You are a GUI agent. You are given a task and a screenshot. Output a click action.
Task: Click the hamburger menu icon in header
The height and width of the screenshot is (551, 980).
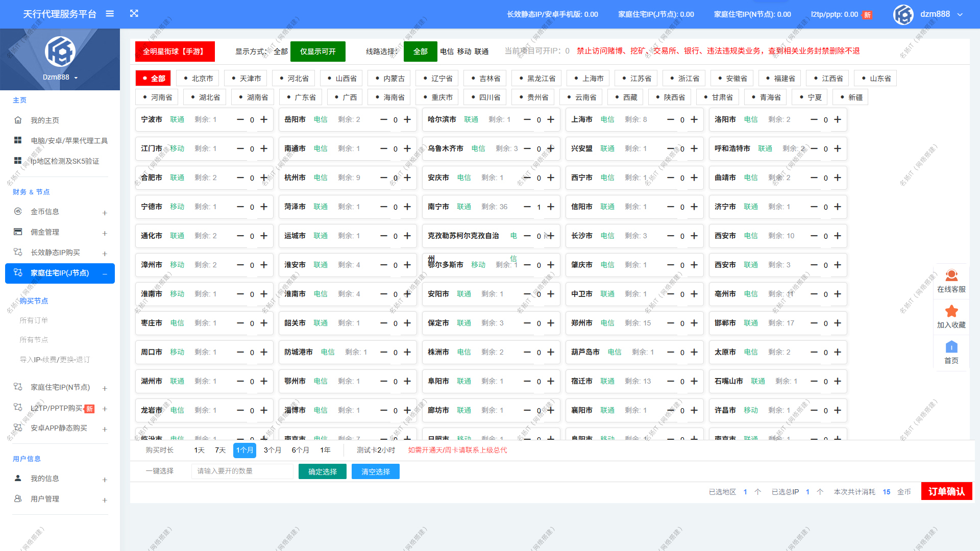tap(110, 14)
